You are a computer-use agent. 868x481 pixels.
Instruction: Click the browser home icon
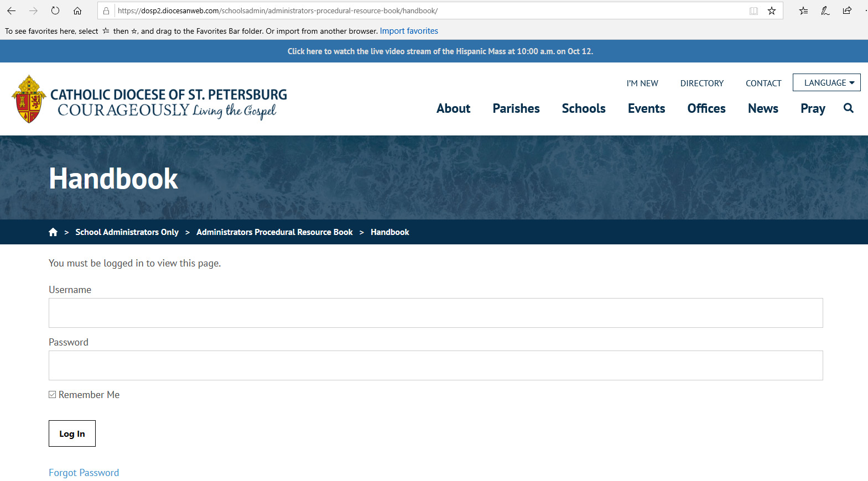[77, 11]
